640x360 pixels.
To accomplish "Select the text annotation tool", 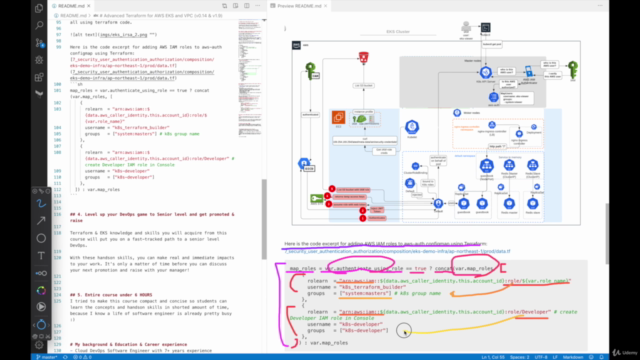I will point(41,256).
